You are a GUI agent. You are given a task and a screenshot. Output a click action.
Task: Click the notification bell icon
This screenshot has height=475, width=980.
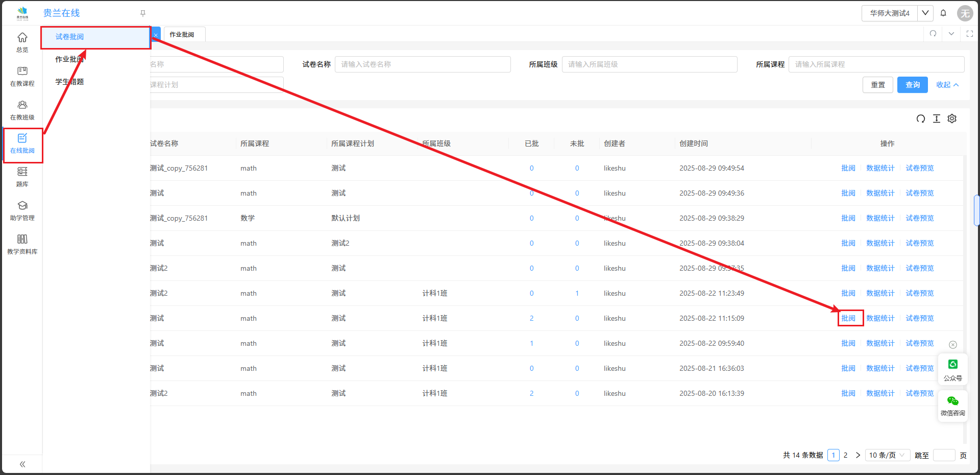tap(943, 13)
